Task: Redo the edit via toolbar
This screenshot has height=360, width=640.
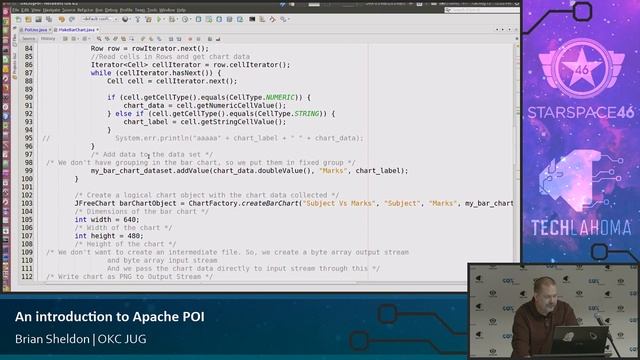Action: (72, 19)
